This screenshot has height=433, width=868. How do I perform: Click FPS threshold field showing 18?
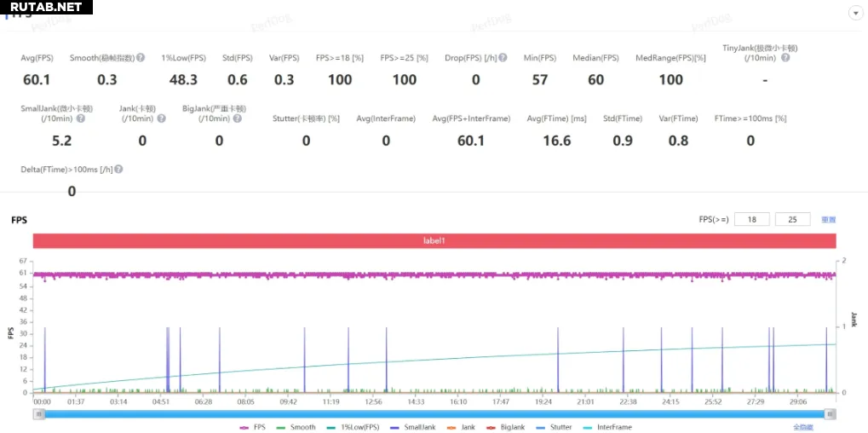click(750, 219)
